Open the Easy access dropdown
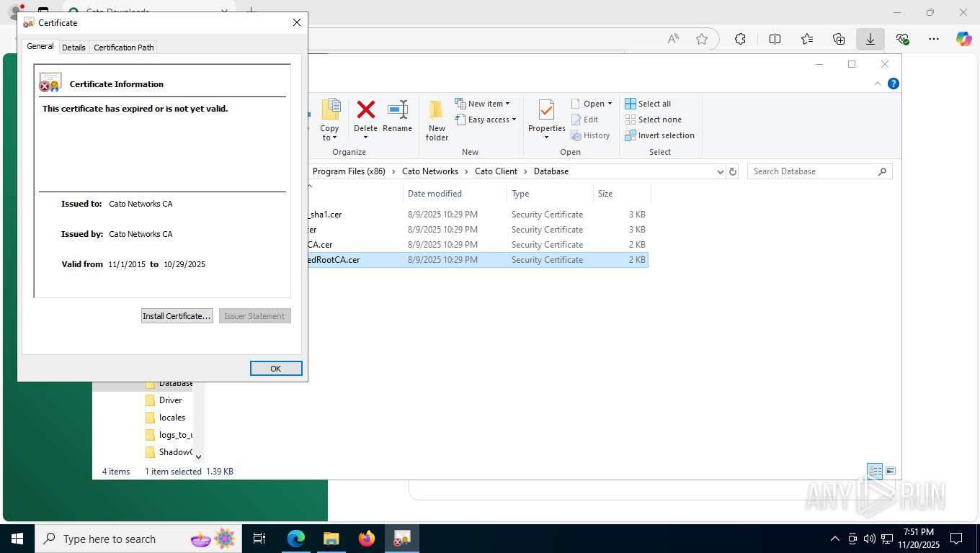This screenshot has height=553, width=980. click(x=486, y=120)
